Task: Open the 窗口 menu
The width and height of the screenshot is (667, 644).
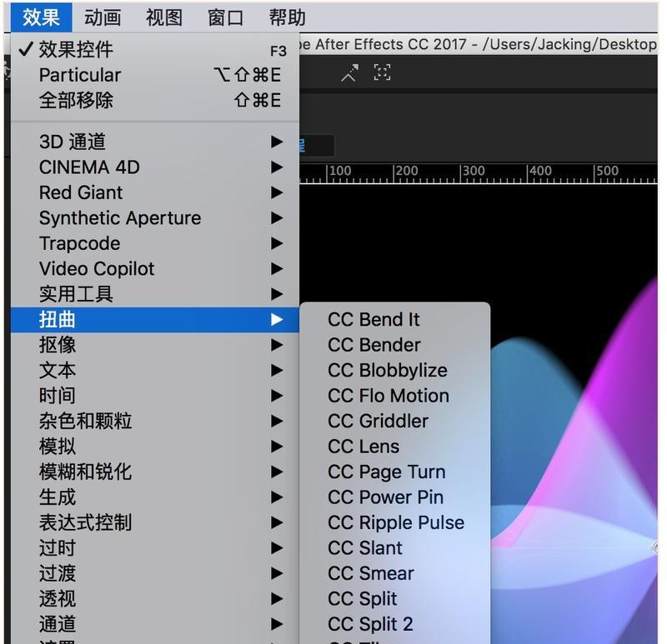Action: [225, 17]
